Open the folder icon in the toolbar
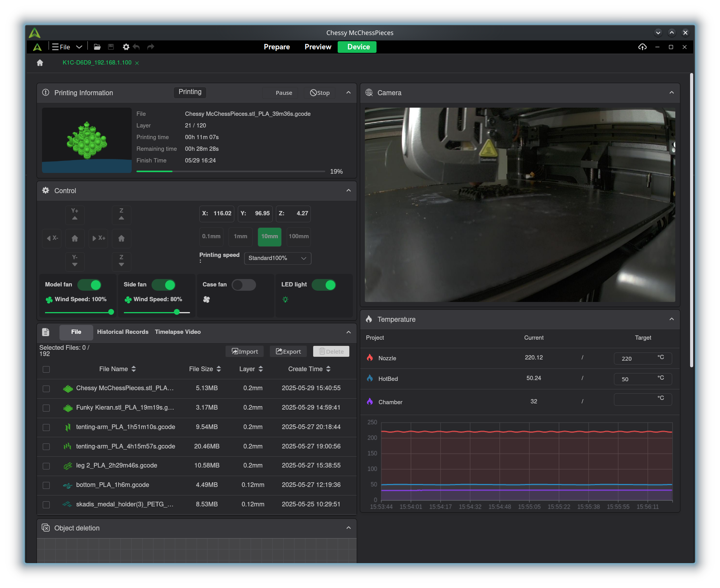The width and height of the screenshot is (720, 588). pyautogui.click(x=97, y=47)
